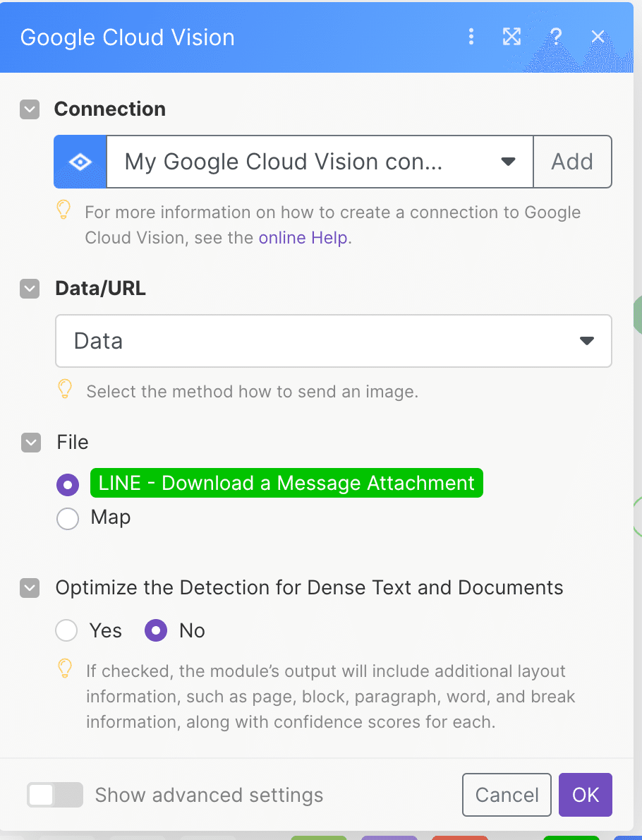The image size is (642, 840).
Task: Open the three-dot module options menu
Action: [x=471, y=37]
